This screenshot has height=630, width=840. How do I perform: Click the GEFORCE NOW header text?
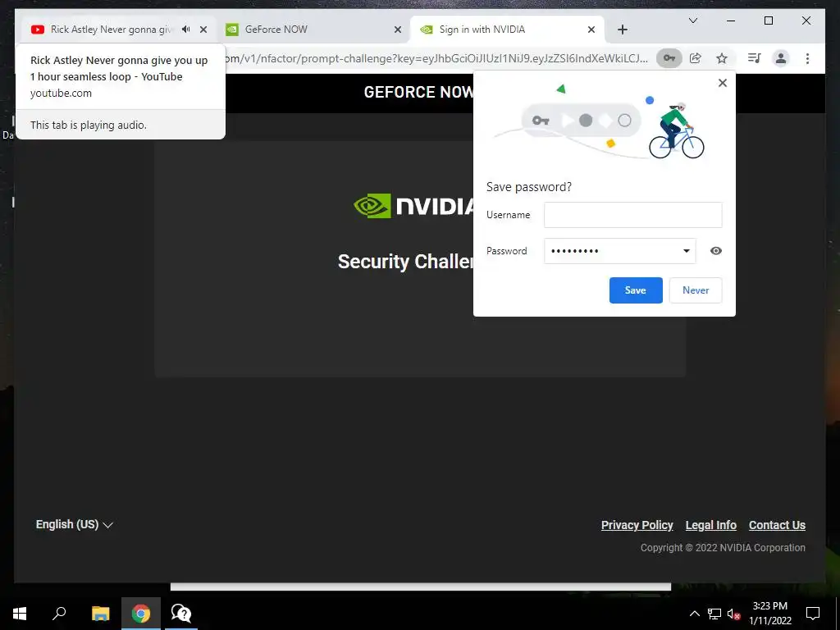418,92
